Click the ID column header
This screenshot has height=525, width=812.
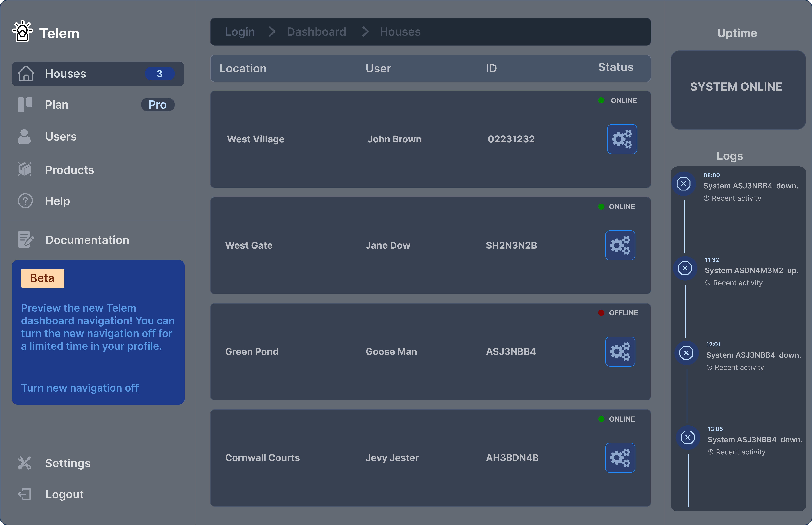491,69
